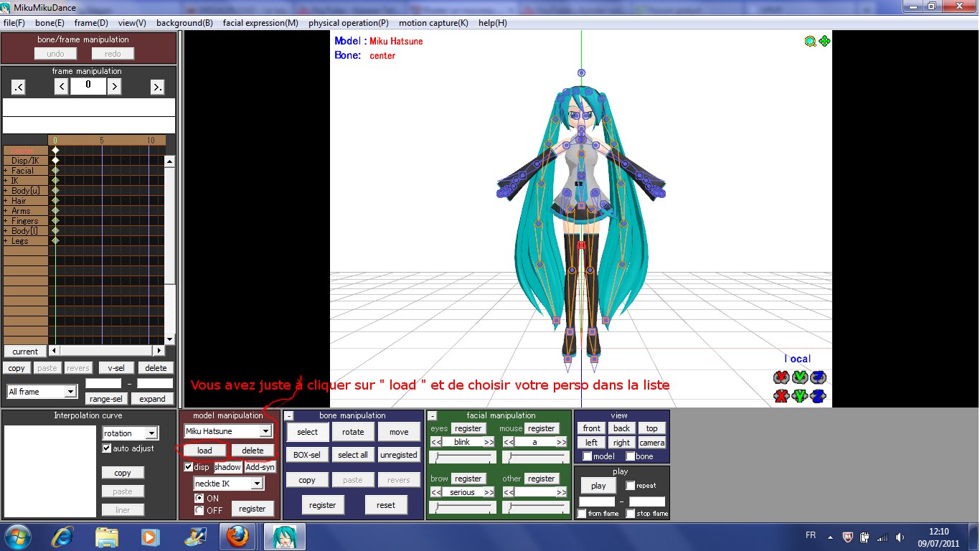
Task: Open the file(F) menu
Action: (14, 23)
